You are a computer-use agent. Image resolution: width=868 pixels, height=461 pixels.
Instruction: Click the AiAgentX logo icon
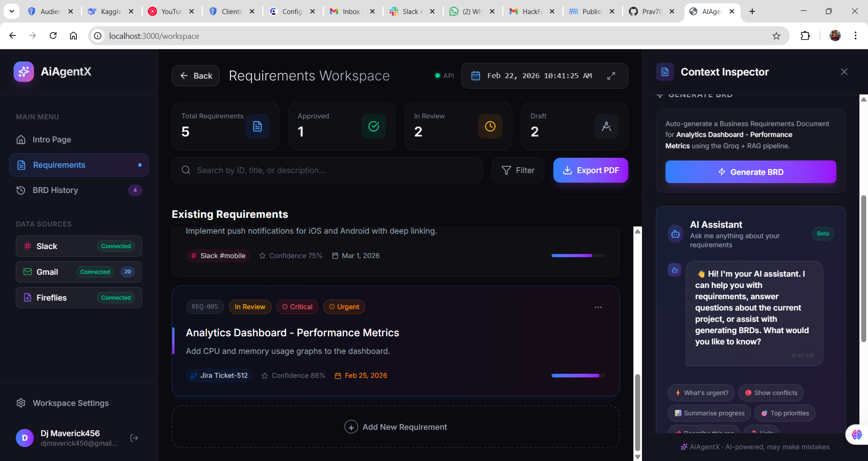pos(24,71)
